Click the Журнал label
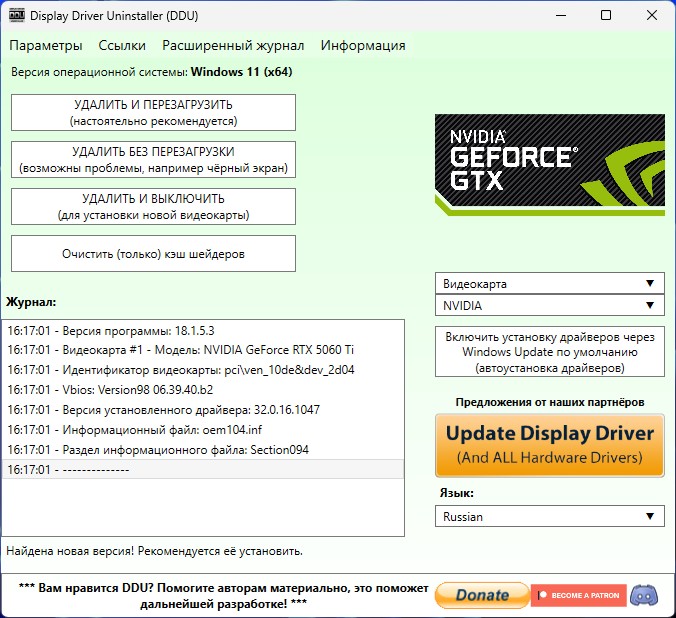Image resolution: width=676 pixels, height=618 pixels. click(31, 301)
